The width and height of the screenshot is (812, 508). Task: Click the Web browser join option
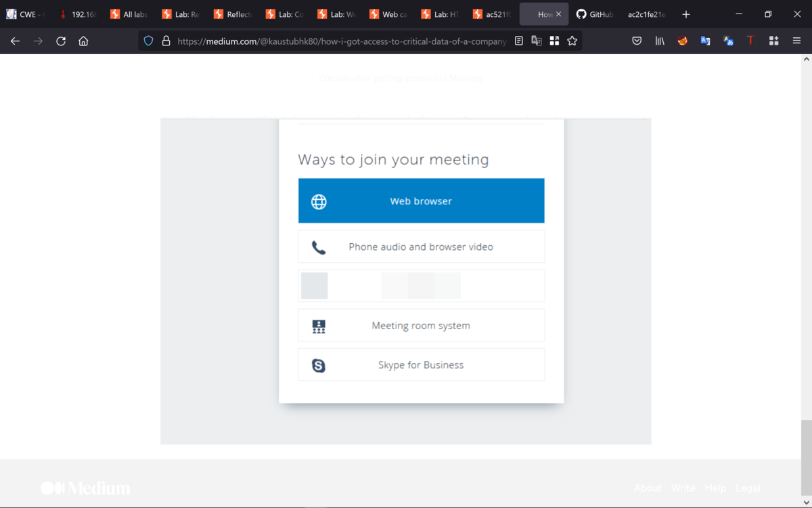421,200
